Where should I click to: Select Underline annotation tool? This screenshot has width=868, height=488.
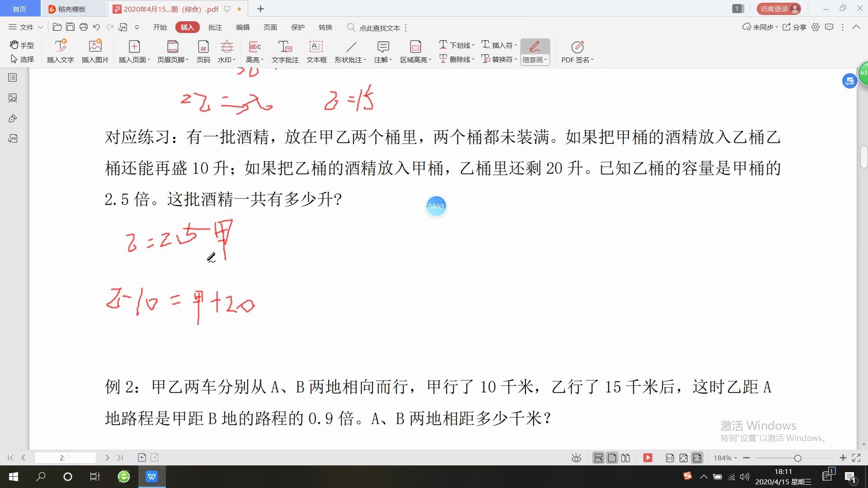click(x=457, y=45)
